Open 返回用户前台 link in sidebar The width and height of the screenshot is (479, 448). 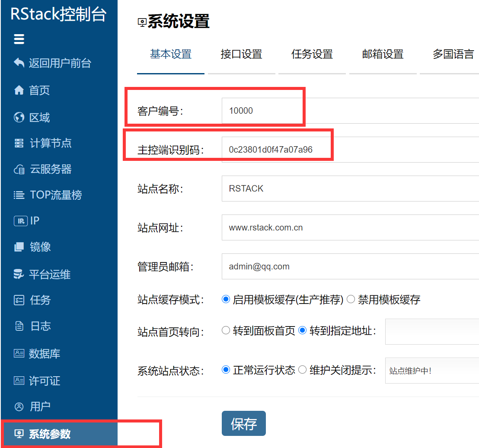tap(60, 63)
